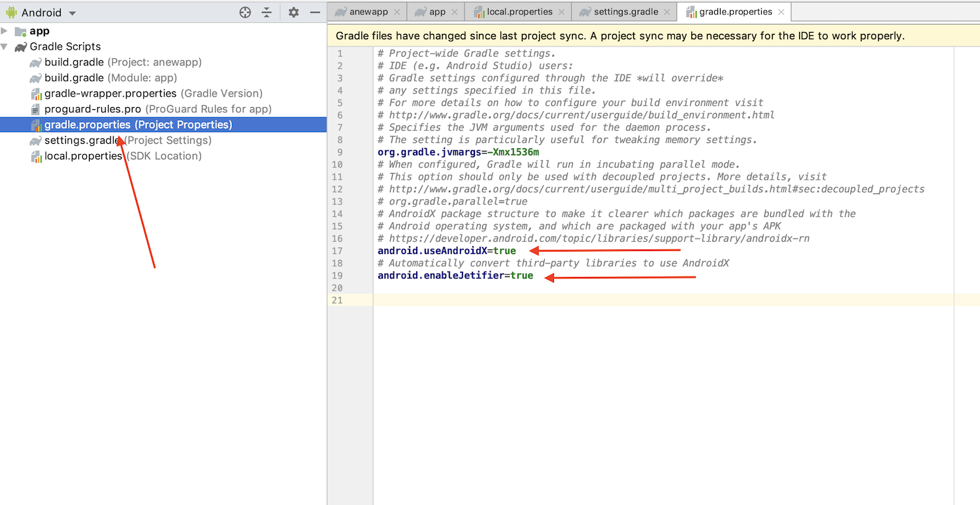Screen dimensions: 980x505
Task: Select the gradle.properties editor tab
Action: [734, 12]
